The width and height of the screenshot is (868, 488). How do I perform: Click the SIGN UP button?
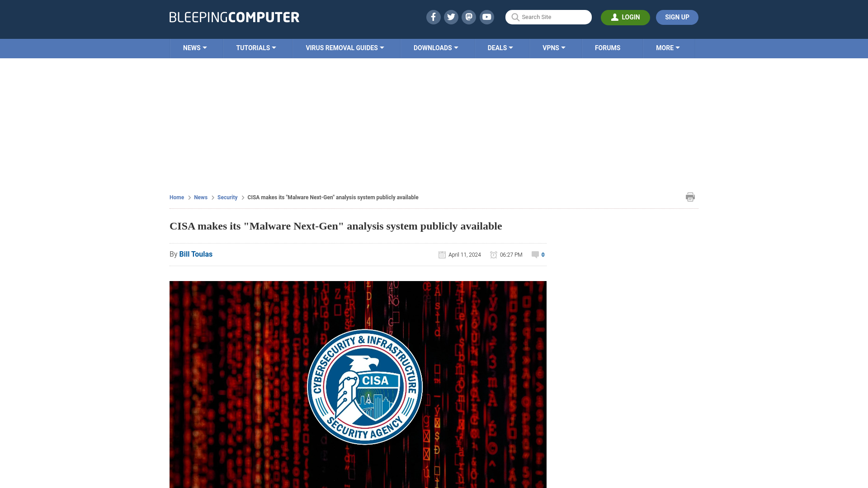(x=677, y=17)
